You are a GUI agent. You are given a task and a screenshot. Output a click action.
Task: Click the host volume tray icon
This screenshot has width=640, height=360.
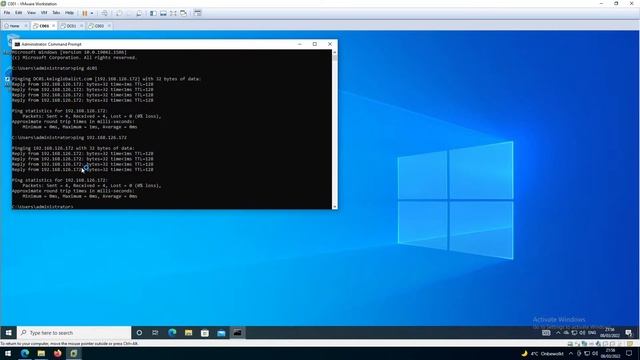tap(595, 353)
